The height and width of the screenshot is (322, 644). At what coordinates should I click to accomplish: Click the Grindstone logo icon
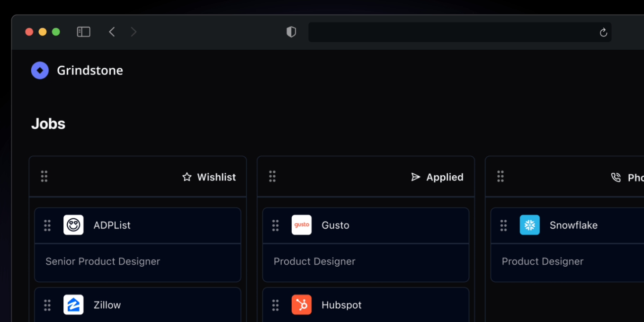tap(40, 71)
